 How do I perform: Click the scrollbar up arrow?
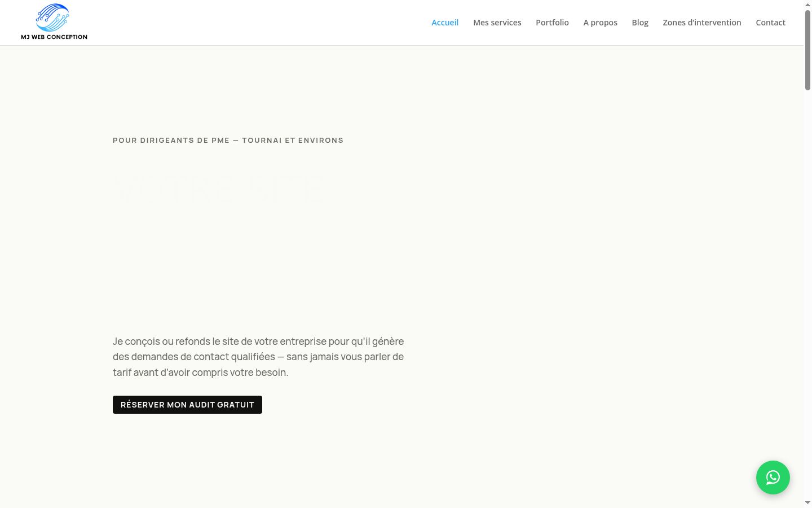click(807, 4)
